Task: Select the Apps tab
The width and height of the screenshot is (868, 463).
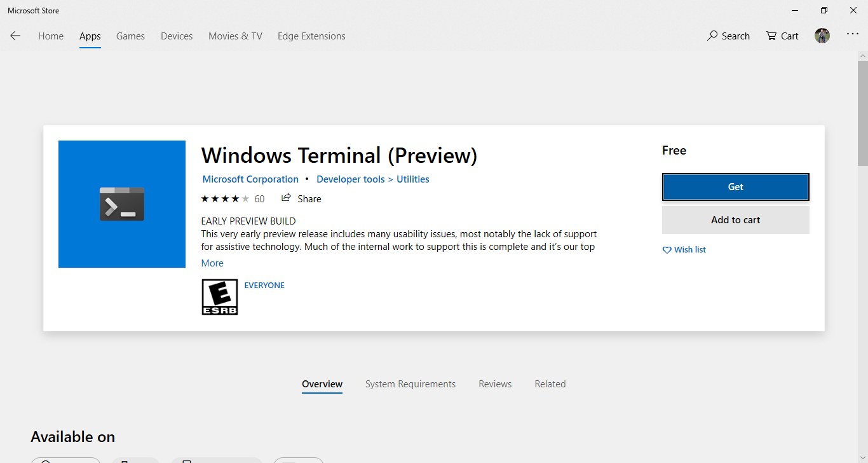Action: (90, 36)
